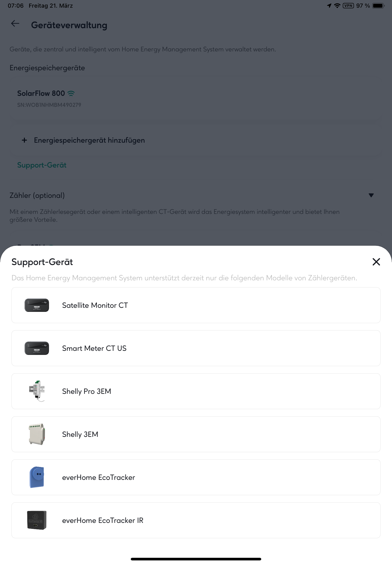
Task: Tap the blue everHome EcoTracker icon
Action: [x=37, y=477]
